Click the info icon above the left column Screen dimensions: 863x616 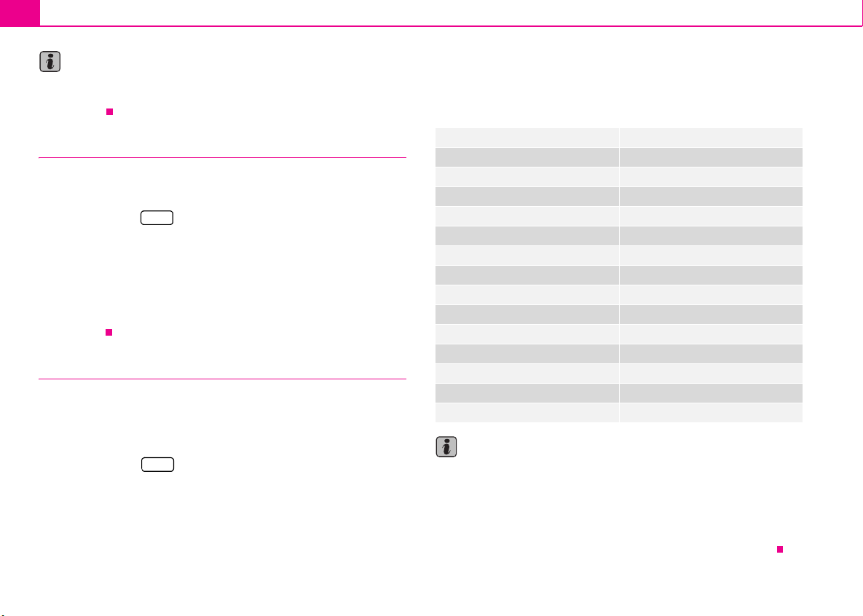(50, 62)
